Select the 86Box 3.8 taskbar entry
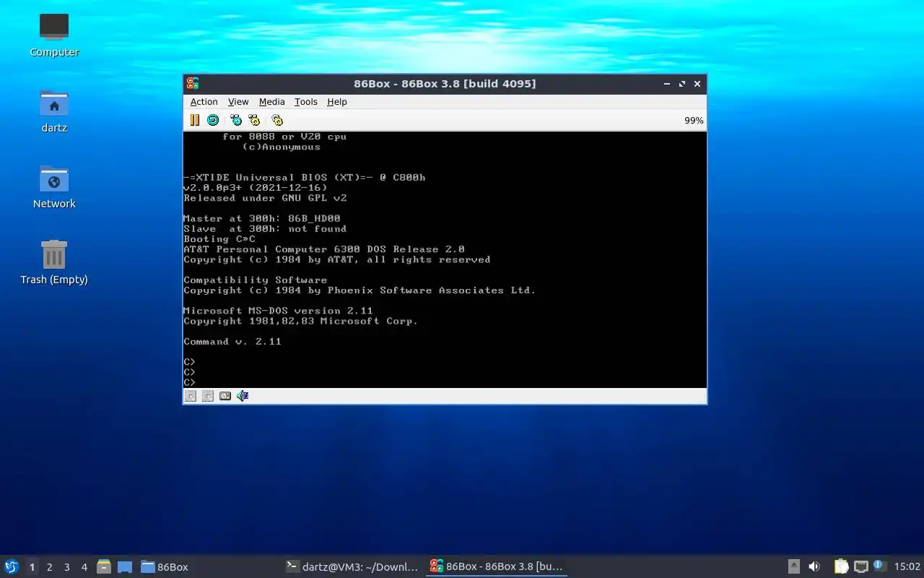Screen dimensions: 924x578 tap(496, 567)
